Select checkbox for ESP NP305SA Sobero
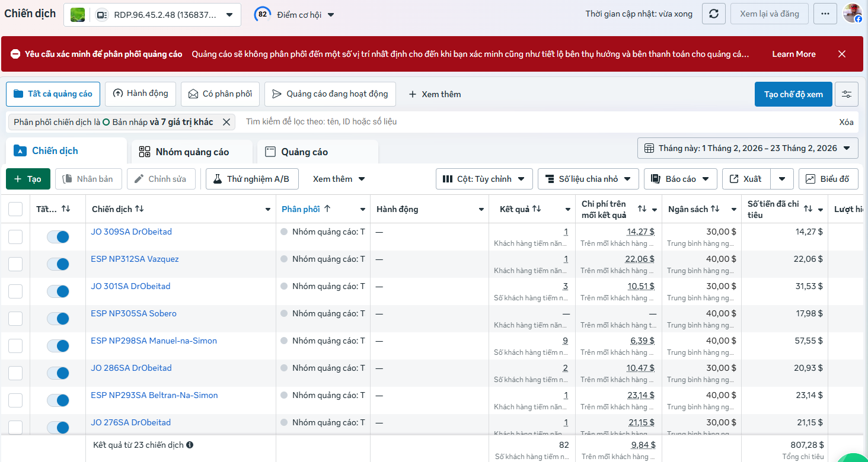Image resolution: width=868 pixels, height=462 pixels. point(15,319)
